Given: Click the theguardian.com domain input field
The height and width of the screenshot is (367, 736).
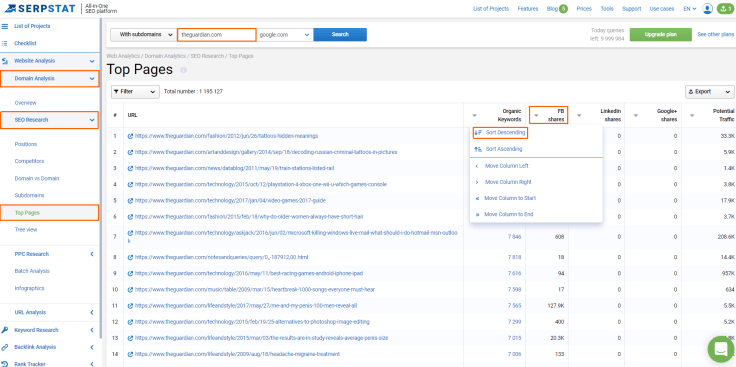Looking at the screenshot, I should (x=217, y=35).
